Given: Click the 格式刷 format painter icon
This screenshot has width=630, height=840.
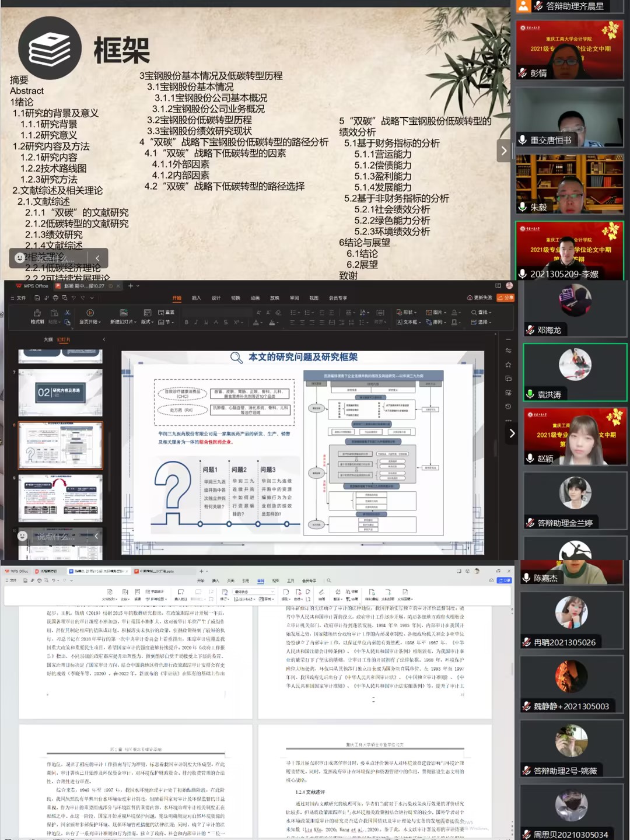Looking at the screenshot, I should click(x=37, y=313).
